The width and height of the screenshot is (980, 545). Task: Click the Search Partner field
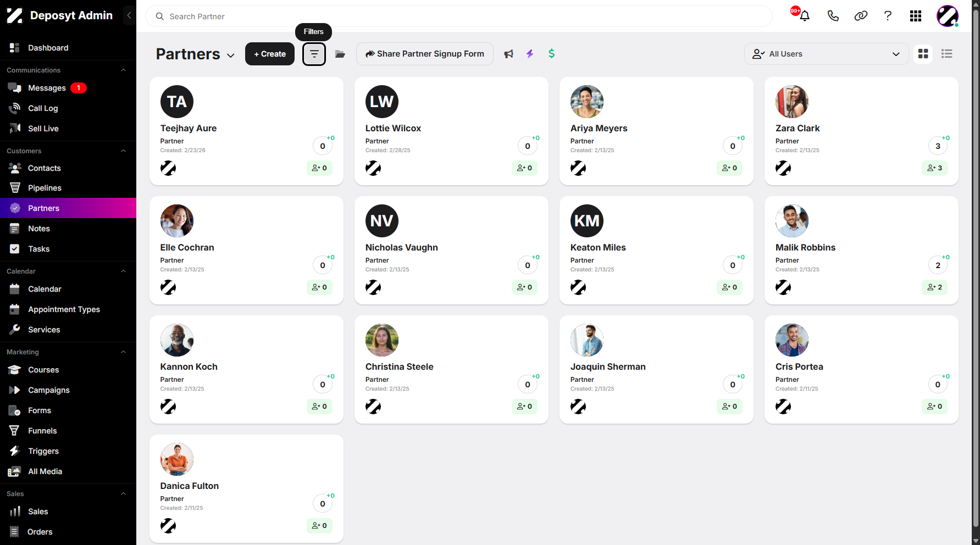459,16
